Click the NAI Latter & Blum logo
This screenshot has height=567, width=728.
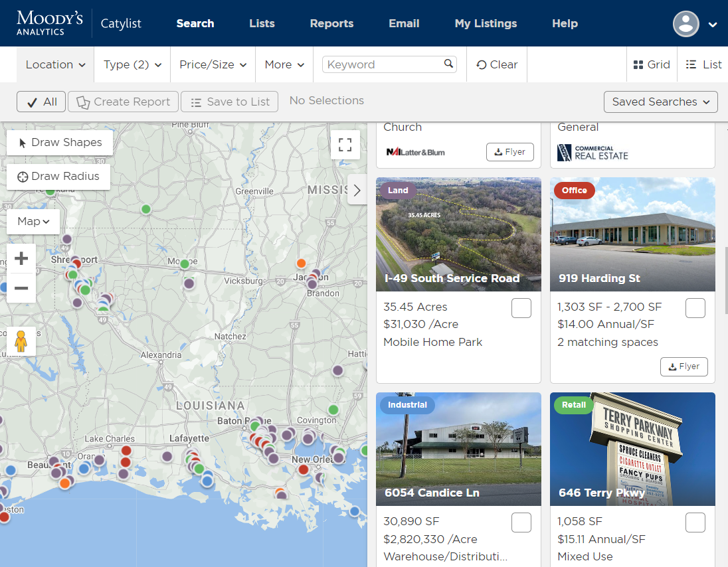[x=416, y=152]
